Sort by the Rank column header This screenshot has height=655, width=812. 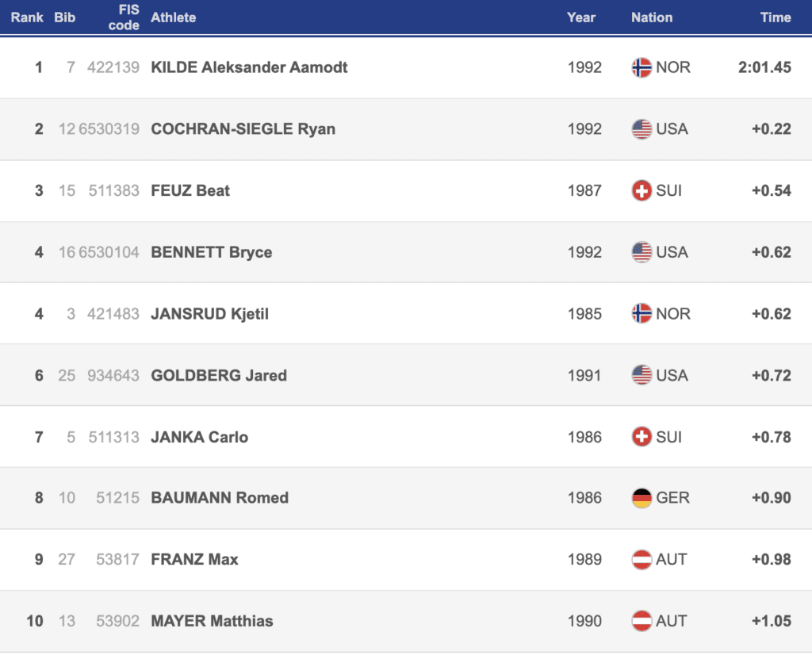(x=27, y=17)
